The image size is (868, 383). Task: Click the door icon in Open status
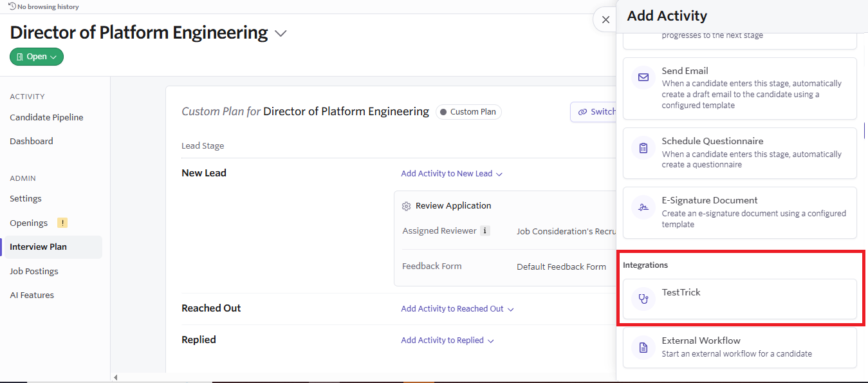coord(20,57)
